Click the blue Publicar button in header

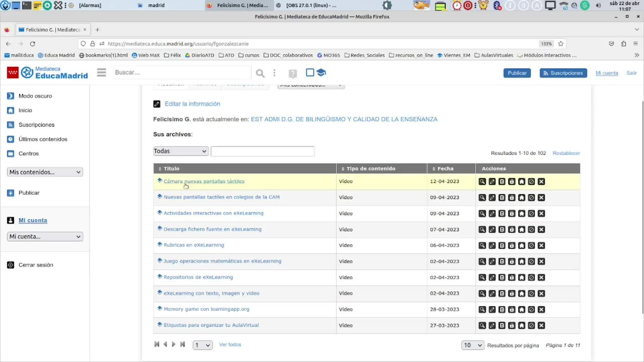[517, 73]
